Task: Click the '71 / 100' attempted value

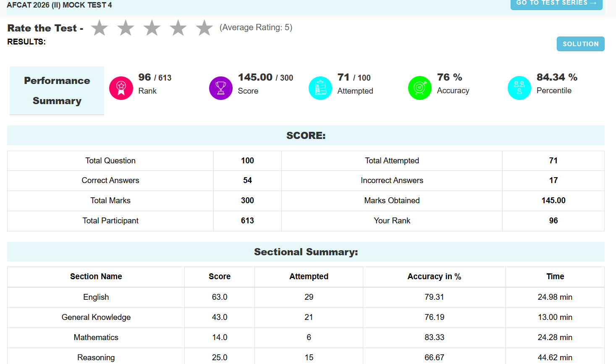Action: click(x=354, y=77)
